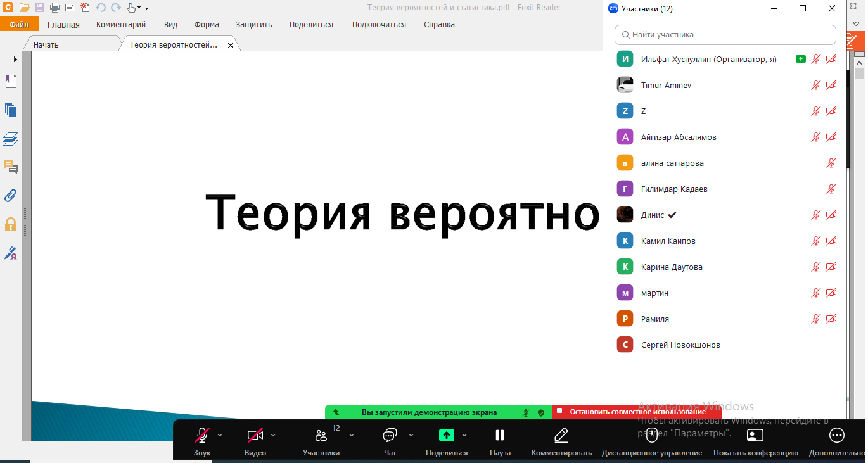Turn on camera with Видео button
868x463 pixels.
coord(255,441)
